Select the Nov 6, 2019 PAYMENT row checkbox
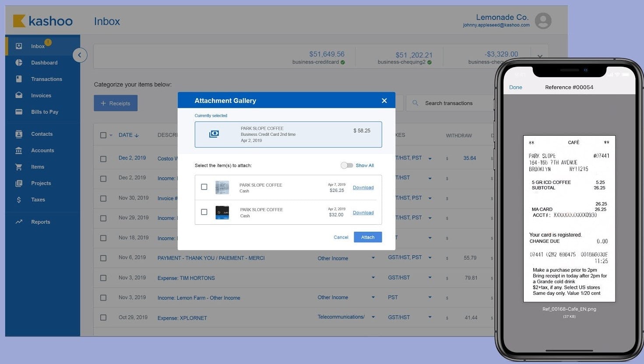Screen dimensions: 644x364 pyautogui.click(x=103, y=258)
